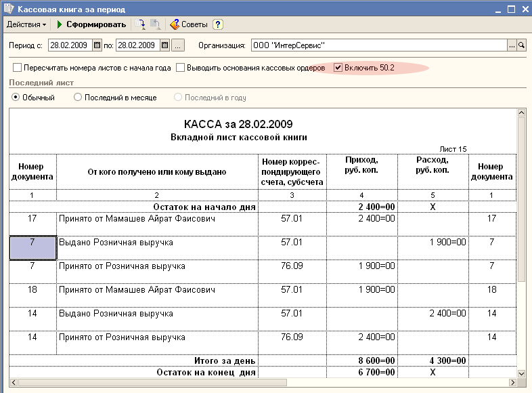This screenshot has height=393, width=532.
Task: Click the horizontal scrollbar thumb
Action: (152, 382)
